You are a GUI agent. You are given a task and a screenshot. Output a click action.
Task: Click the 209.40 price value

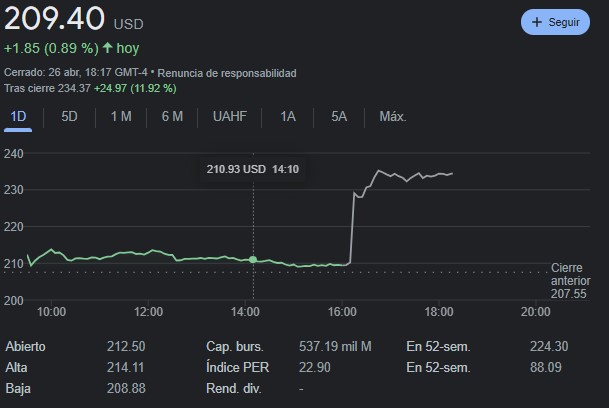(54, 18)
